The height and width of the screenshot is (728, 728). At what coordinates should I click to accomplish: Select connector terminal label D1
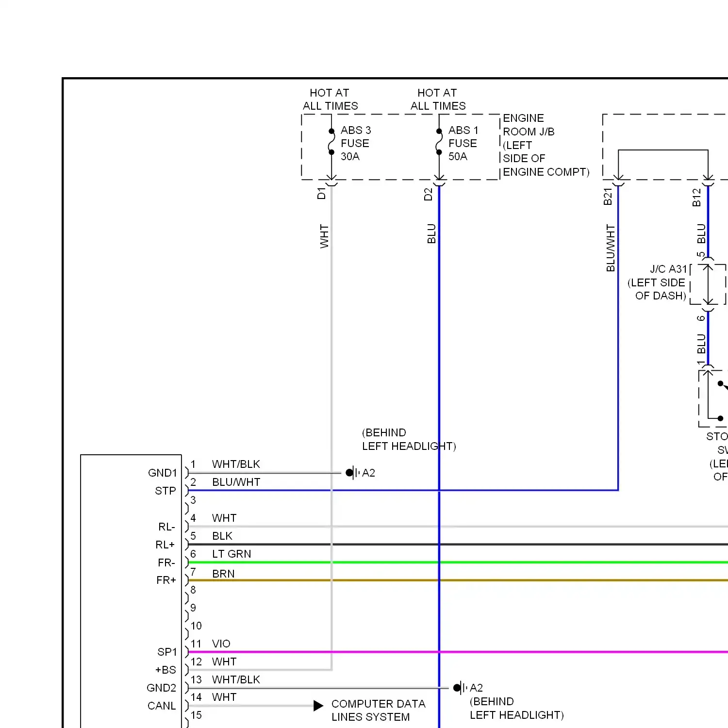click(x=321, y=194)
